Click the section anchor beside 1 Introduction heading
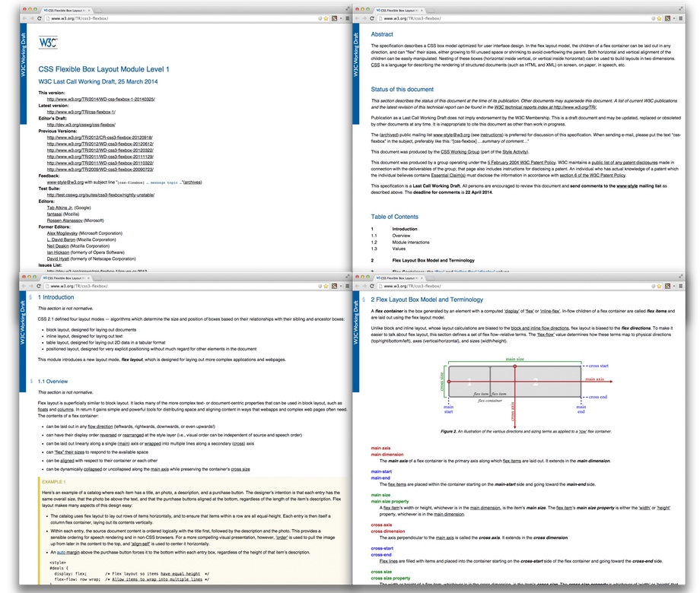The width and height of the screenshot is (700, 593). tap(30, 297)
